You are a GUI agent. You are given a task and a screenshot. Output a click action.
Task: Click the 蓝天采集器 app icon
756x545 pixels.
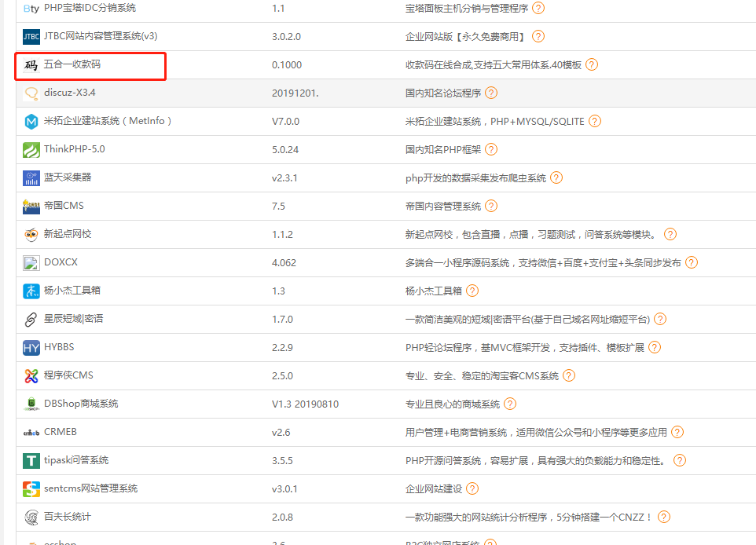(x=31, y=177)
